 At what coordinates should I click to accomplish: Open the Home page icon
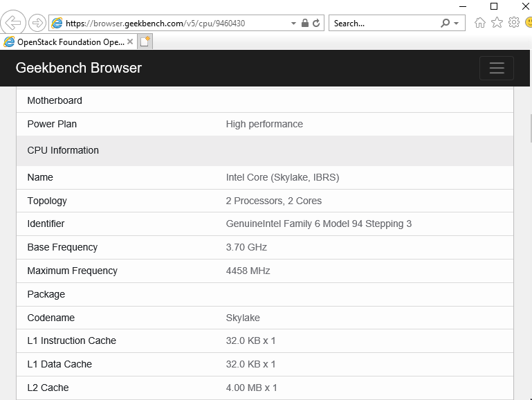pyautogui.click(x=480, y=23)
